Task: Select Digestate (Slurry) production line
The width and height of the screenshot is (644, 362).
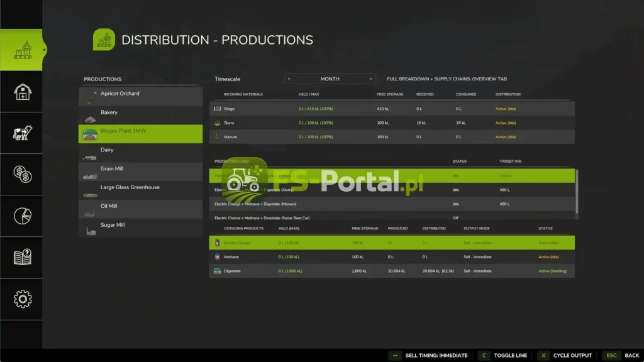Action: pos(392,190)
